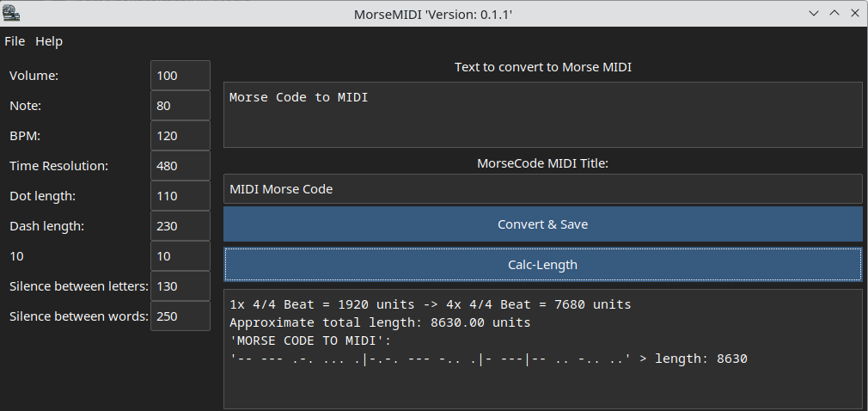
Task: Click the Calc-Length button
Action: pyautogui.click(x=543, y=265)
